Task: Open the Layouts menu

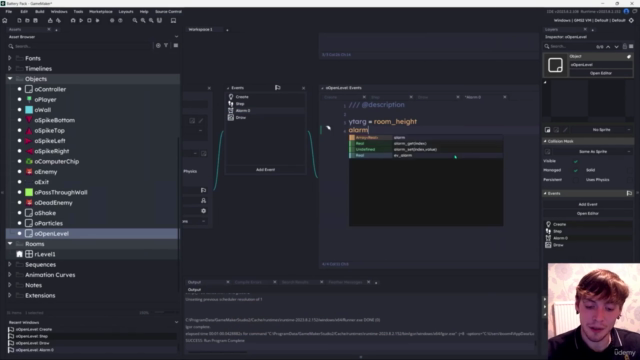Action: [x=126, y=12]
